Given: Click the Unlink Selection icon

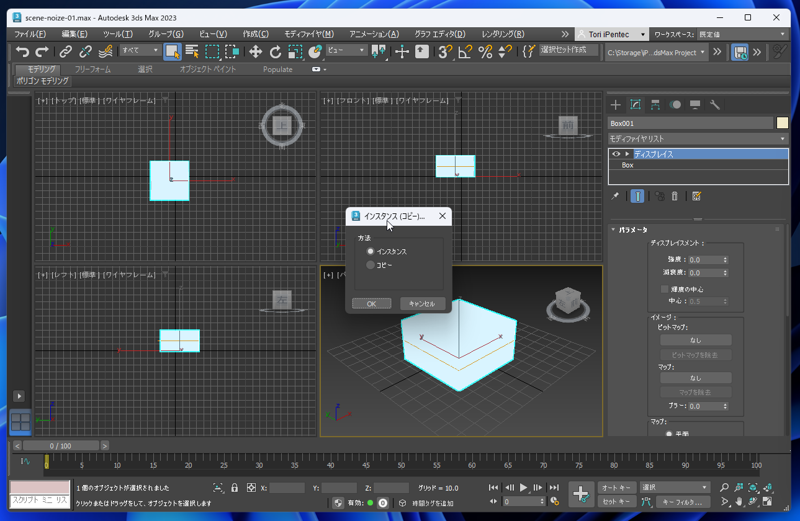Looking at the screenshot, I should click(x=85, y=52).
